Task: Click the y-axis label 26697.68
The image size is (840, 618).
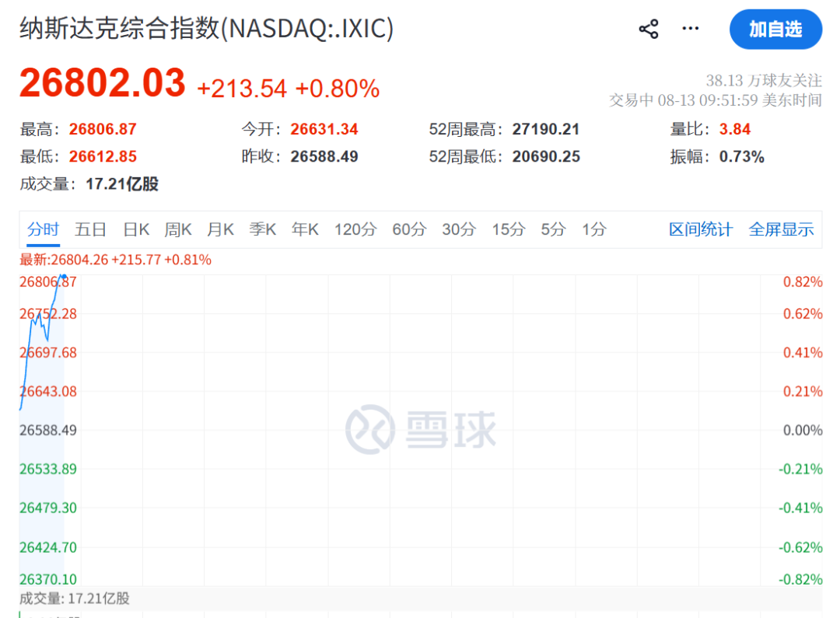Action: pyautogui.click(x=48, y=352)
